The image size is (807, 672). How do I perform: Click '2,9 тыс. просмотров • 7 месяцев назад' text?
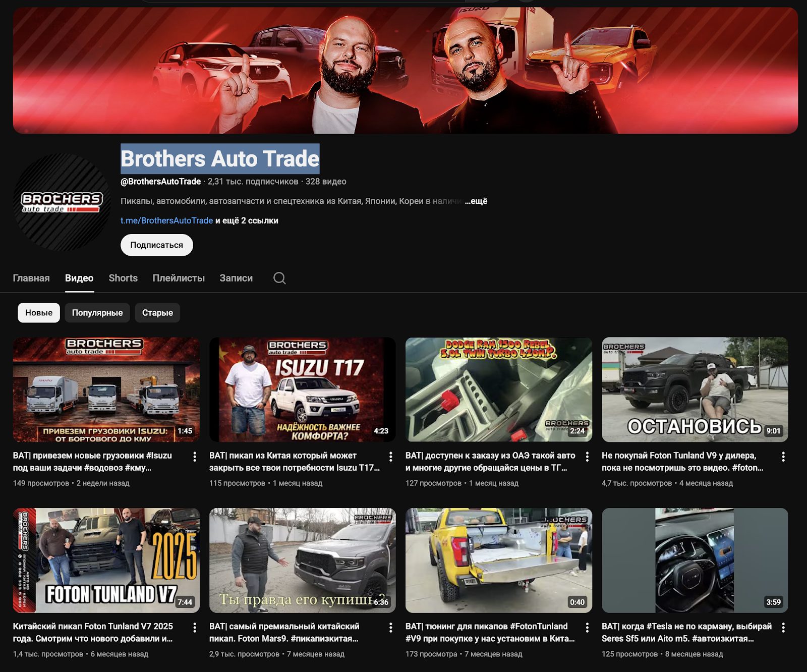(277, 654)
